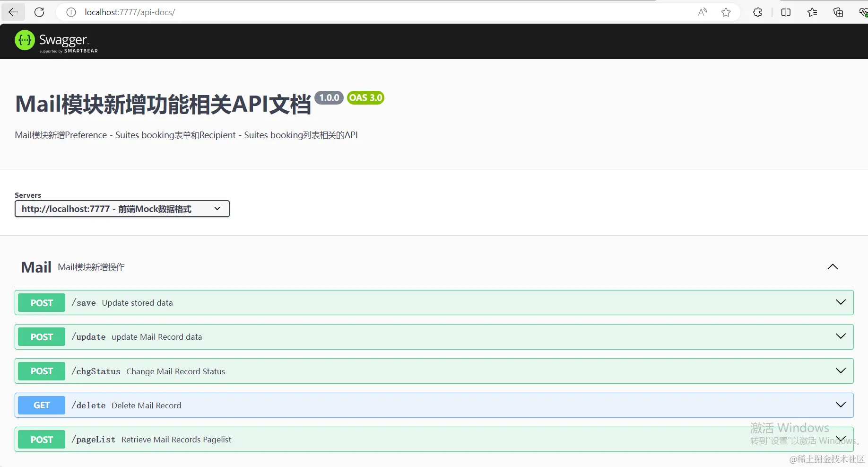Reload the page with the refresh icon

pyautogui.click(x=39, y=12)
